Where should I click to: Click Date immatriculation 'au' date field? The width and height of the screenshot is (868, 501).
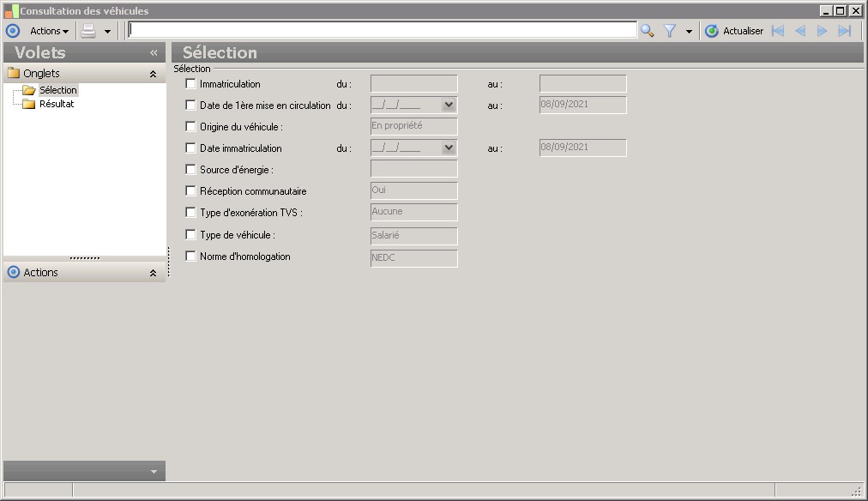click(583, 148)
